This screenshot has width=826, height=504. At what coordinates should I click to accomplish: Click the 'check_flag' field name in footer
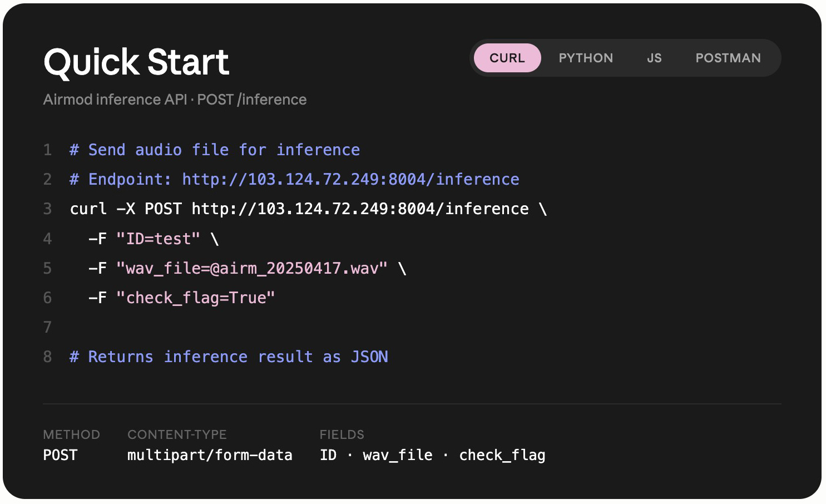click(x=502, y=455)
